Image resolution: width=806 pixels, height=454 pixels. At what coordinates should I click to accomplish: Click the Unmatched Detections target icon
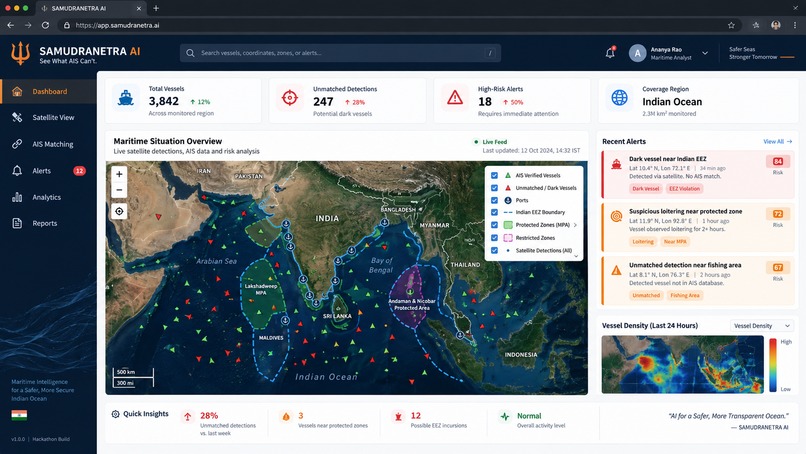click(x=290, y=98)
